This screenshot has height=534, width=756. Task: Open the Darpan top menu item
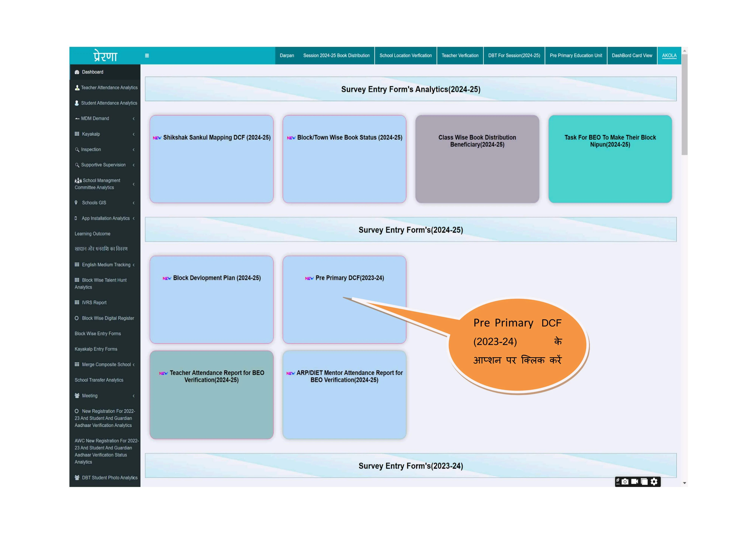287,56
